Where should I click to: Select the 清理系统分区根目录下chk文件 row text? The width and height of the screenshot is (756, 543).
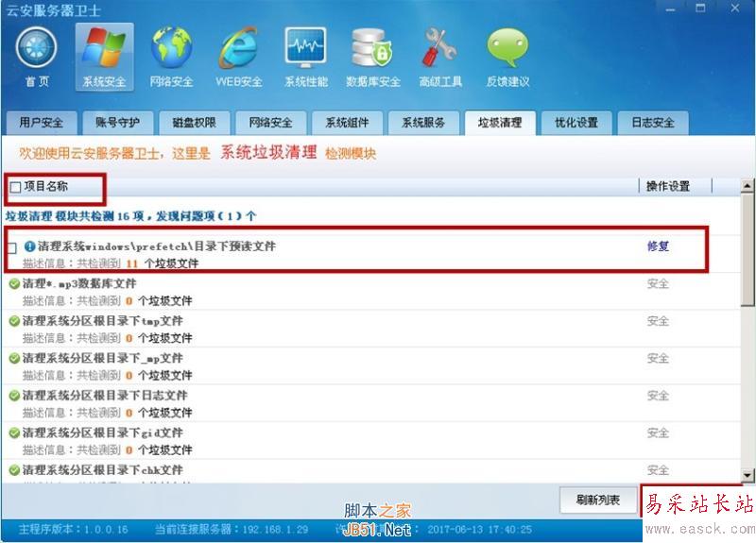[103, 469]
